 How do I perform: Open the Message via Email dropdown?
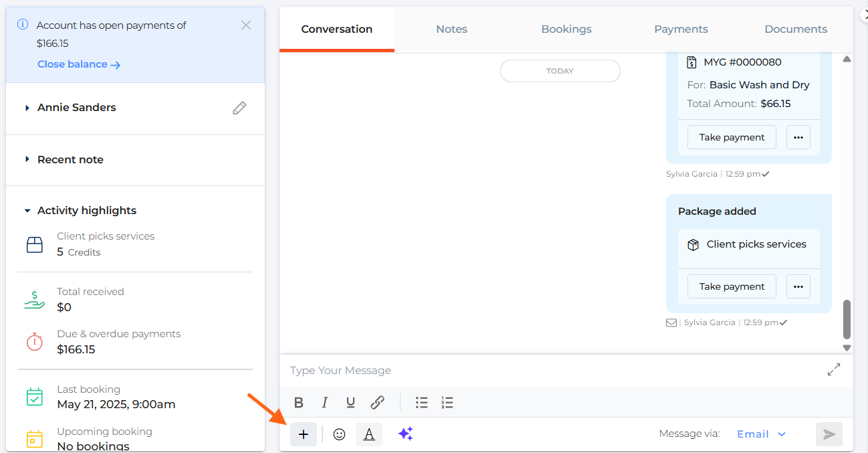click(761, 434)
